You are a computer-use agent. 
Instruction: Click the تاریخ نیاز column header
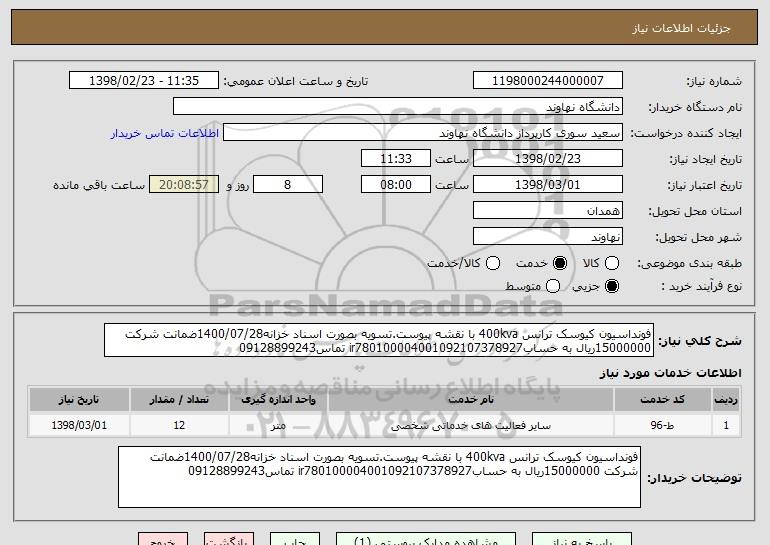point(79,399)
